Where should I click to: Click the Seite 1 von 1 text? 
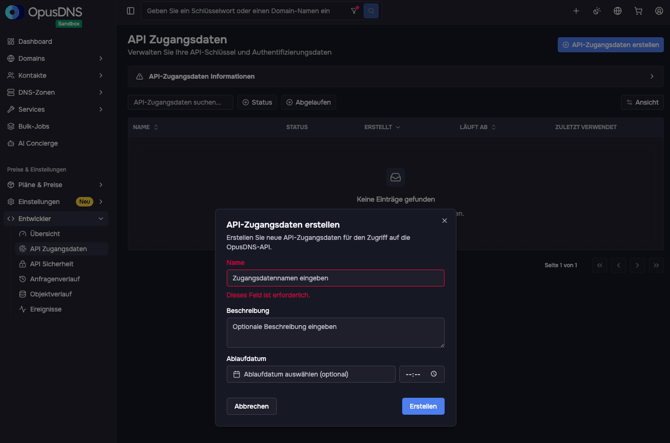[x=561, y=265]
